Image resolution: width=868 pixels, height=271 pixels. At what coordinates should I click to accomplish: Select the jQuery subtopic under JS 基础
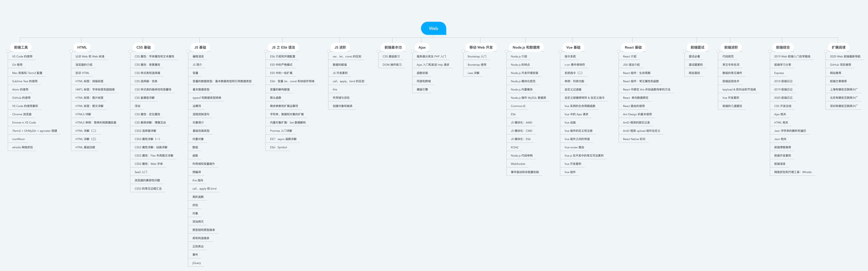(x=196, y=263)
